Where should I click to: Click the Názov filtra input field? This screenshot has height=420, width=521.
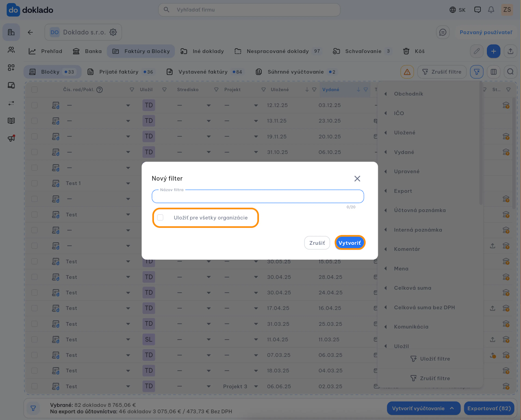pyautogui.click(x=258, y=196)
